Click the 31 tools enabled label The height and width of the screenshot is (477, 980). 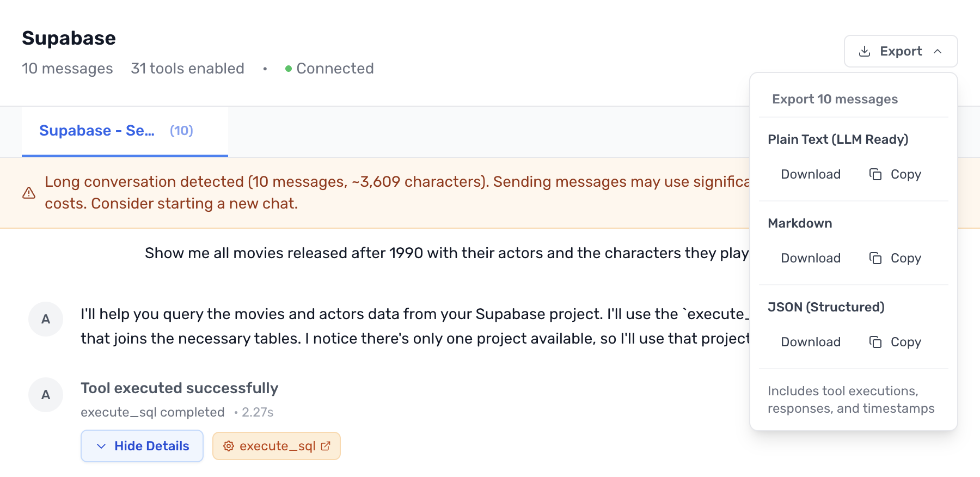click(x=187, y=69)
